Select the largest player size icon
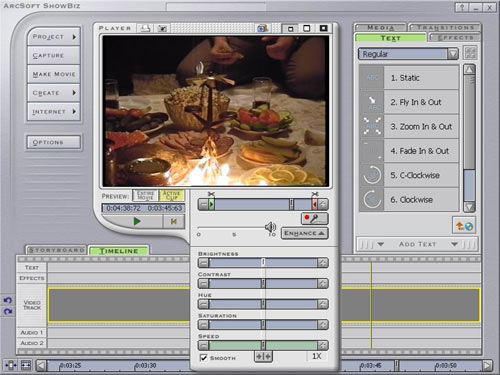The height and width of the screenshot is (375, 500). (323, 28)
